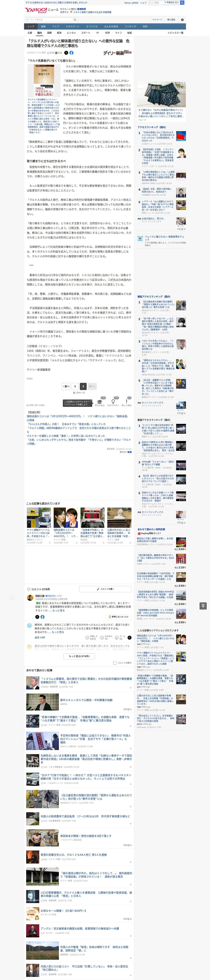Open the settings gear icon
Image resolution: width=210 pixels, height=980 pixels.
click(182, 19)
